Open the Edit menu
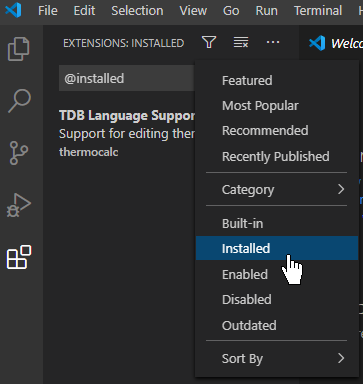This screenshot has width=363, height=384. [x=84, y=11]
